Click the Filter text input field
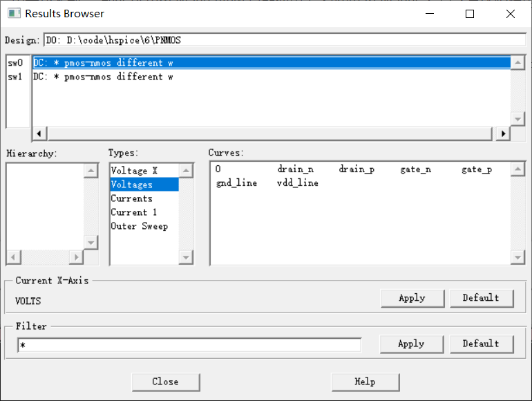The width and height of the screenshot is (532, 401). coord(189,345)
